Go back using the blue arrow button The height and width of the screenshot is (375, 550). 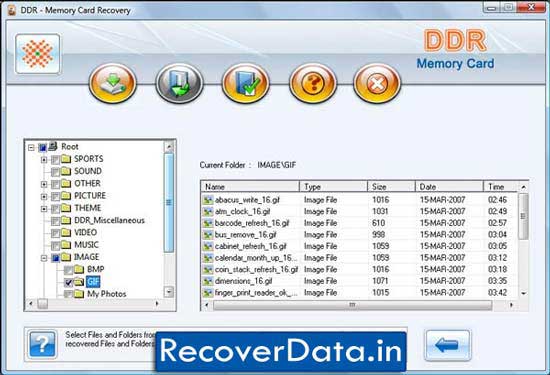pyautogui.click(x=448, y=345)
